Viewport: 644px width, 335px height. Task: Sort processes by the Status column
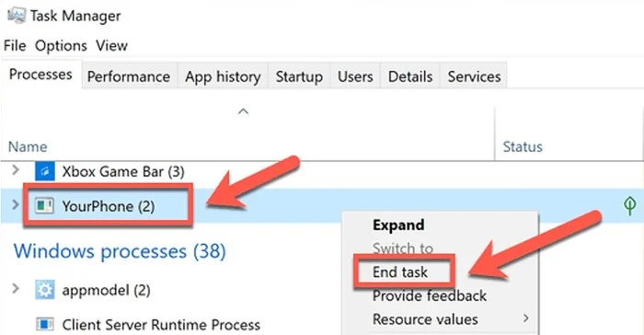[523, 146]
